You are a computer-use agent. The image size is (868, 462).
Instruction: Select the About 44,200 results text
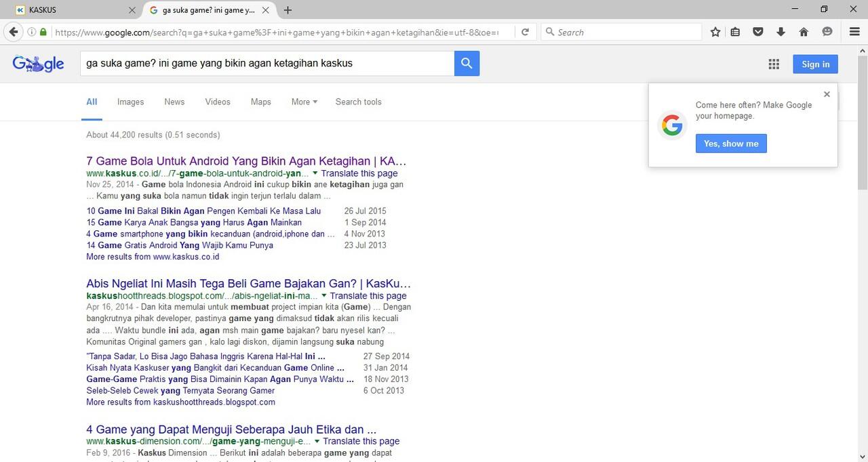tap(153, 135)
